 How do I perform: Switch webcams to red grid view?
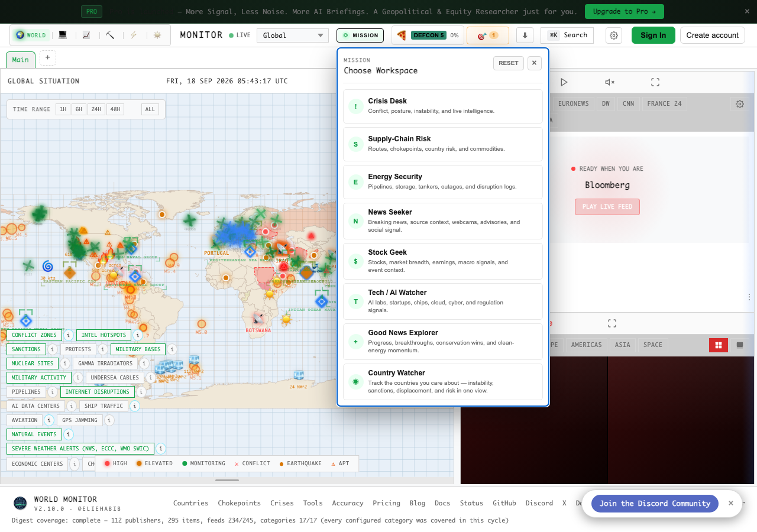719,345
